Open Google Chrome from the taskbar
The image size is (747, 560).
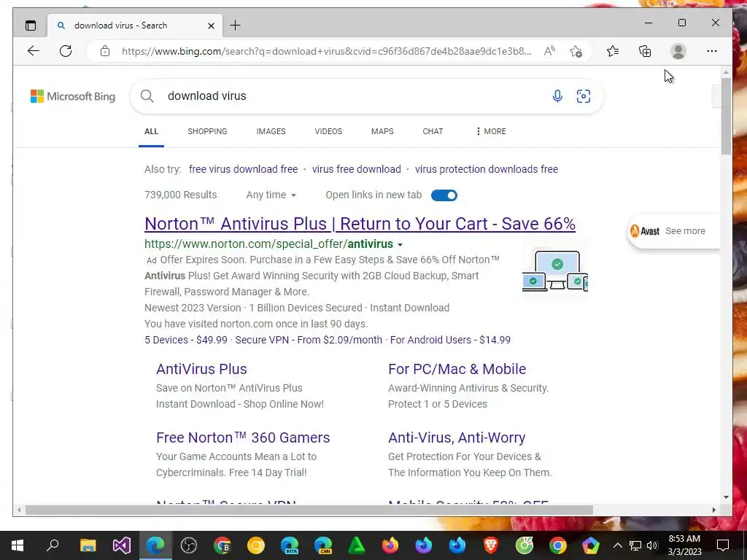coord(557,545)
